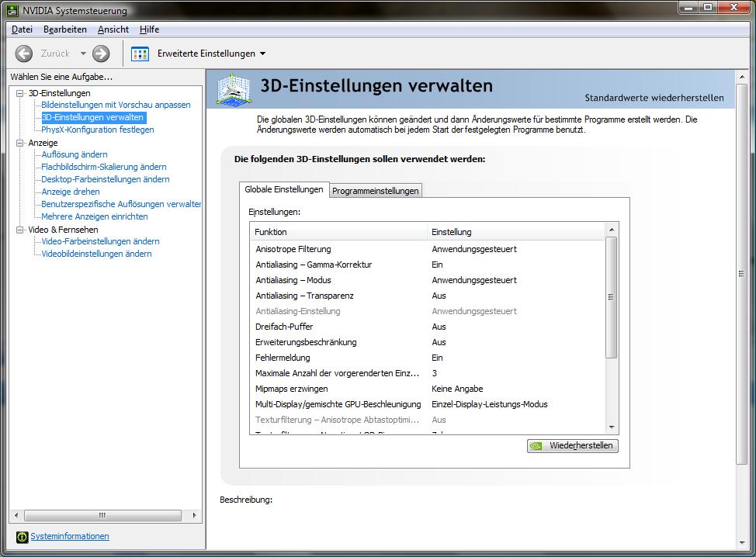Click task tree horizontal scroll-right arrow
The width and height of the screenshot is (756, 557).
pyautogui.click(x=194, y=515)
